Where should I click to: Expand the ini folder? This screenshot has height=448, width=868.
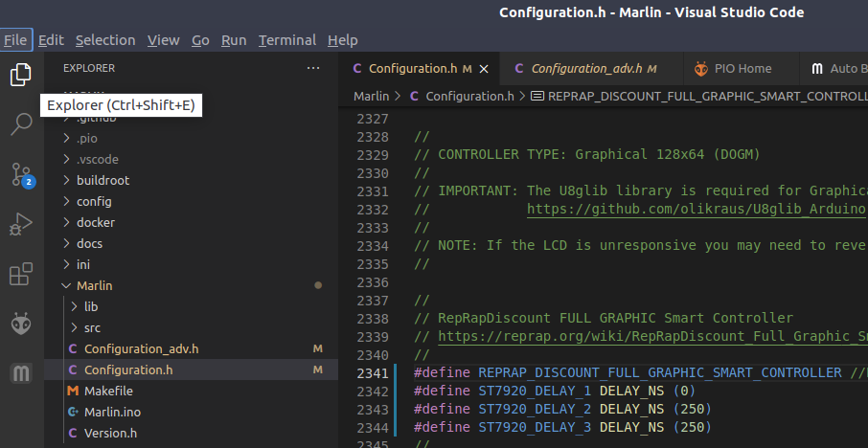point(191,264)
